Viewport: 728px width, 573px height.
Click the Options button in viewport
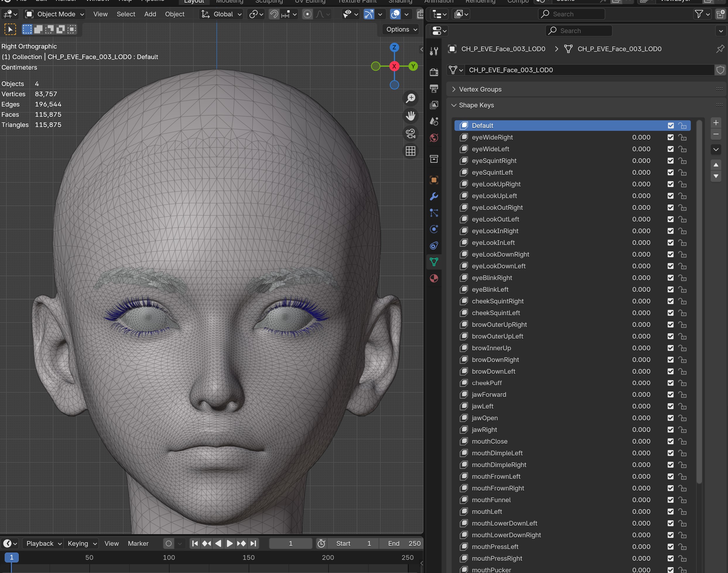(401, 30)
